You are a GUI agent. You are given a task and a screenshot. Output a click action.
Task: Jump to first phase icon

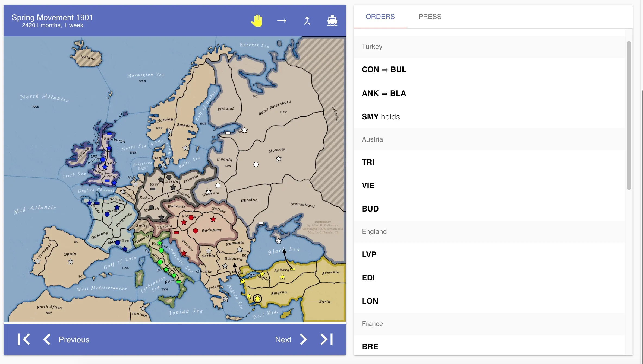[x=24, y=339]
